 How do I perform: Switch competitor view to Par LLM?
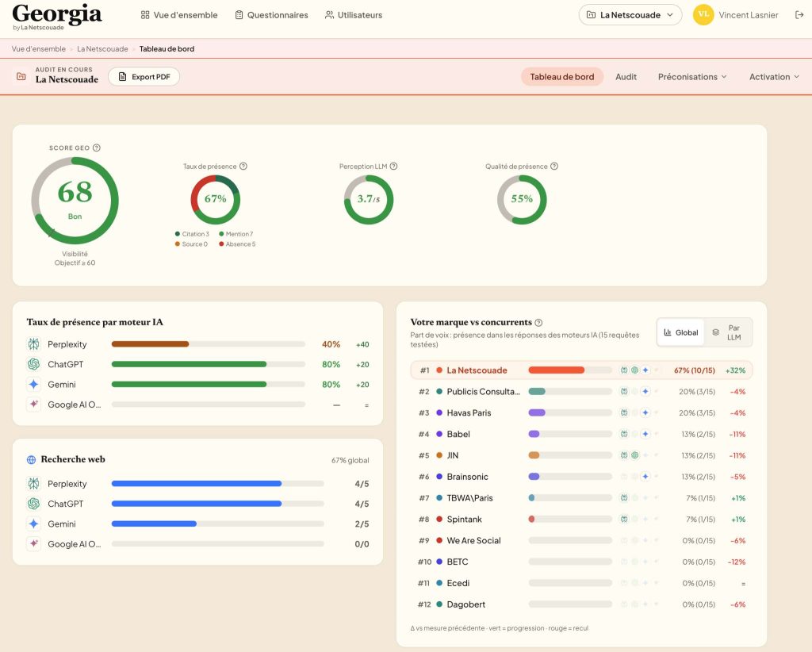coord(728,332)
